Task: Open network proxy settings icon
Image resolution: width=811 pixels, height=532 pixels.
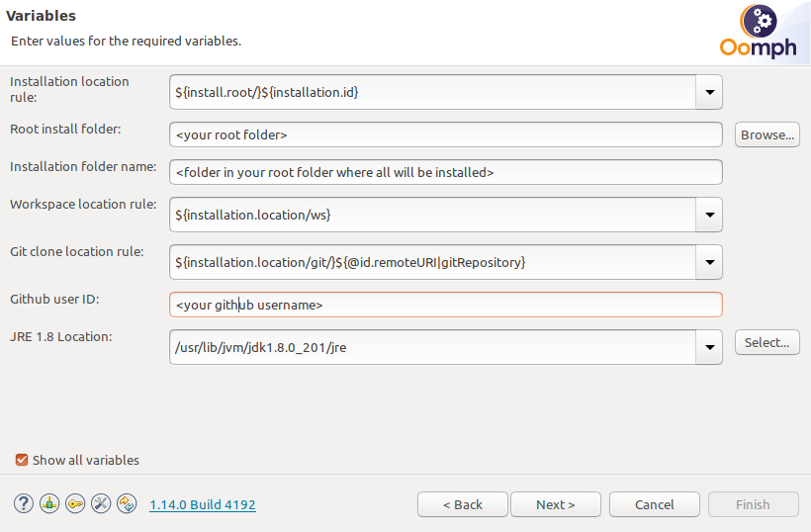Action: 49,503
